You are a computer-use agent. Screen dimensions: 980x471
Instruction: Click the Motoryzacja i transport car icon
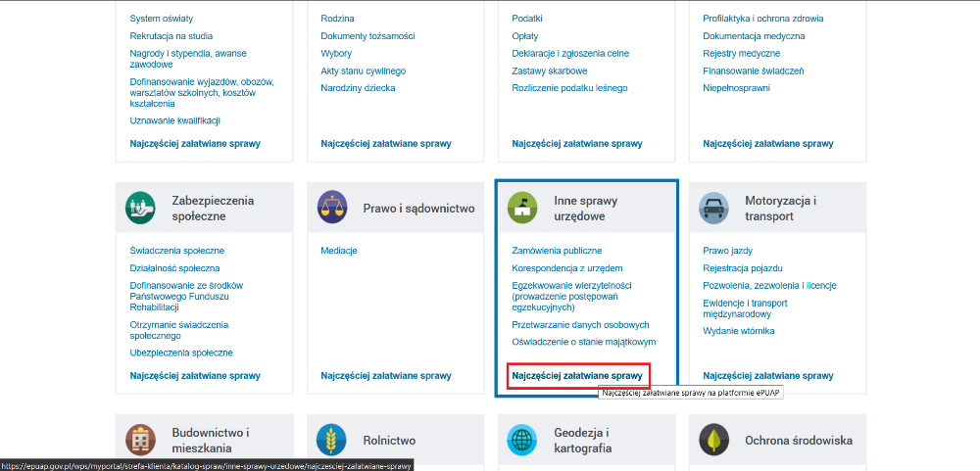pyautogui.click(x=714, y=208)
